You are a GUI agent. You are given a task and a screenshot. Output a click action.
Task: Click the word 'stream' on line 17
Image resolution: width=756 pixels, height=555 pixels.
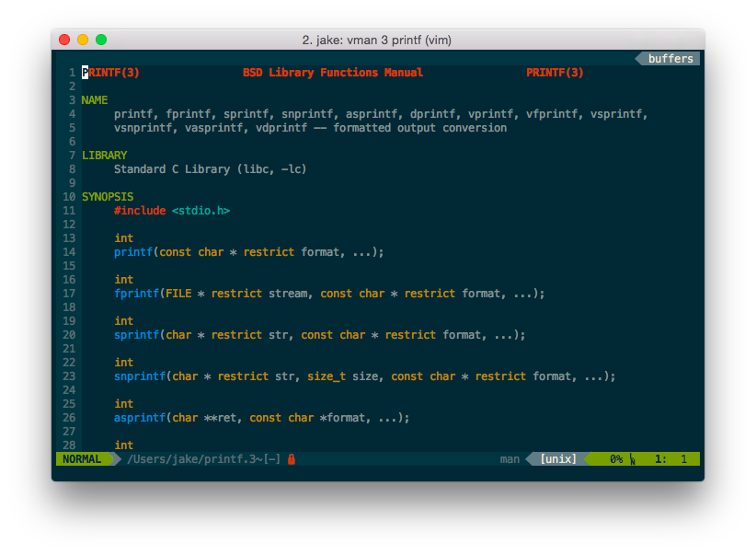pyautogui.click(x=288, y=294)
